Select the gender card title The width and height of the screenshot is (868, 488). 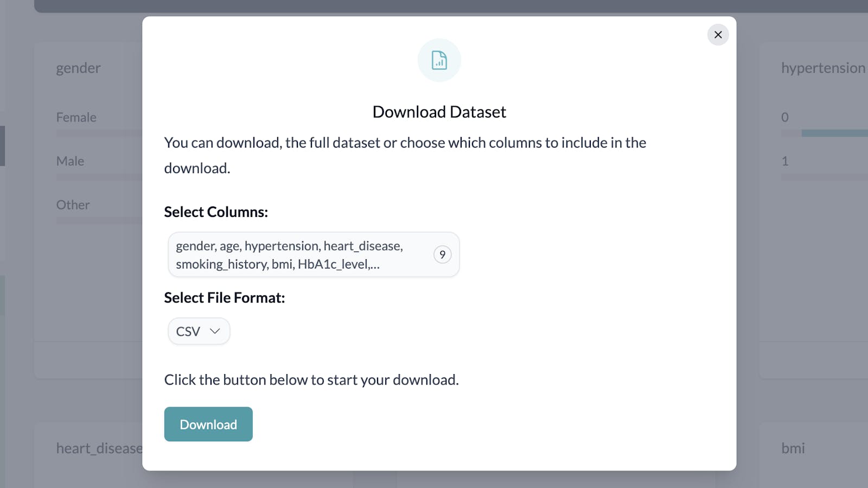coord(78,68)
